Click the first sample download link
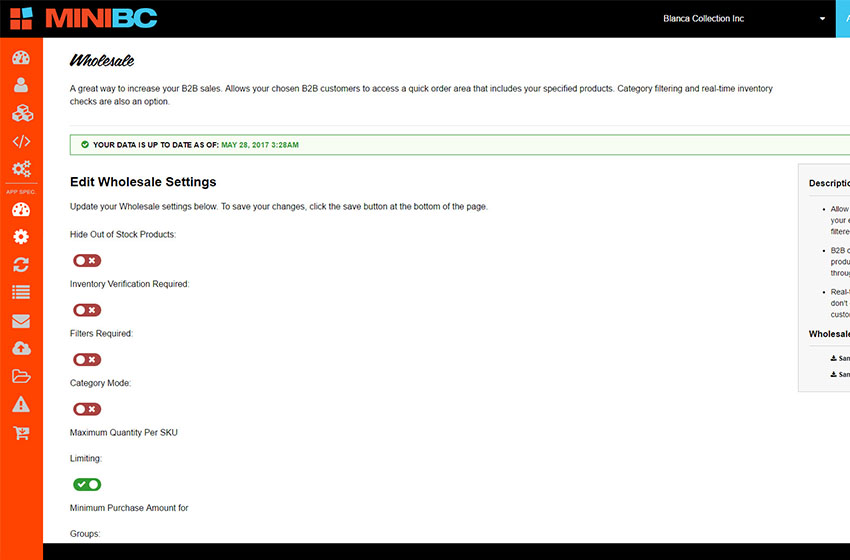This screenshot has width=850, height=560. pos(839,358)
